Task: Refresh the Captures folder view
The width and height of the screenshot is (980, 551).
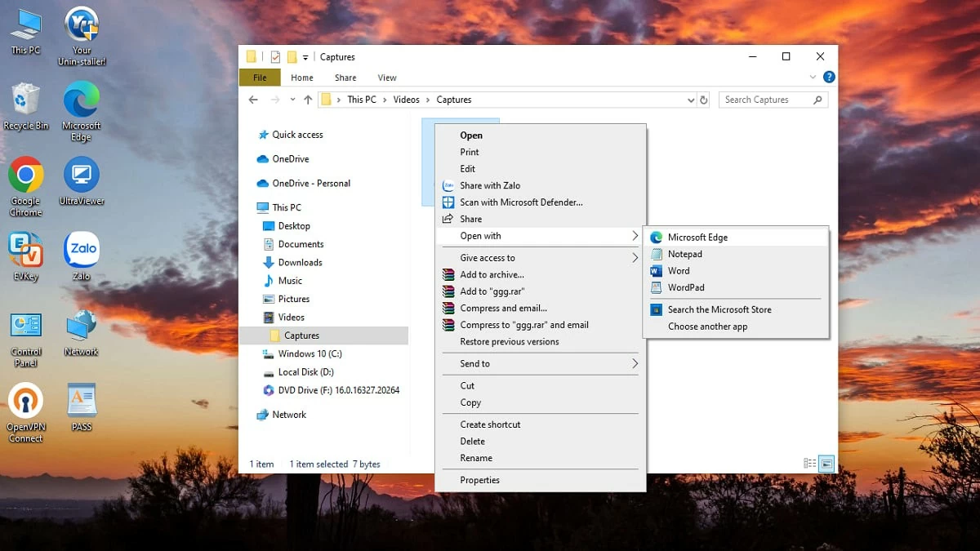Action: [704, 99]
